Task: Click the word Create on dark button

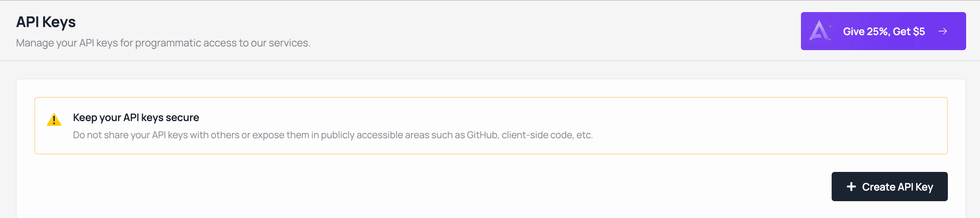Action: 878,187
